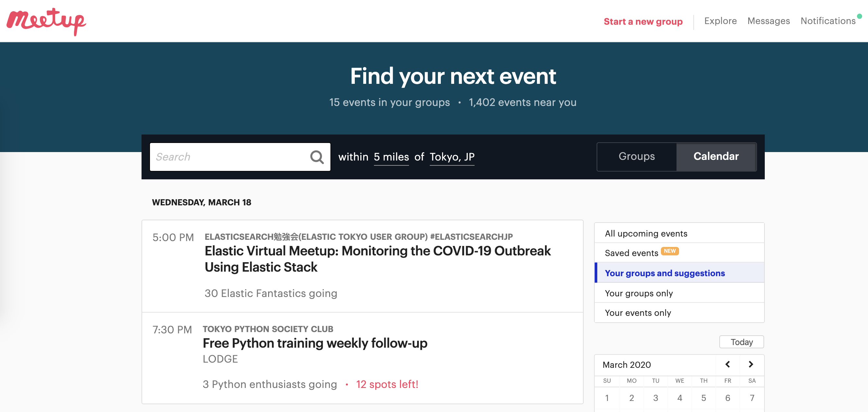
Task: Open the 5 miles distance dropdown
Action: tap(391, 157)
